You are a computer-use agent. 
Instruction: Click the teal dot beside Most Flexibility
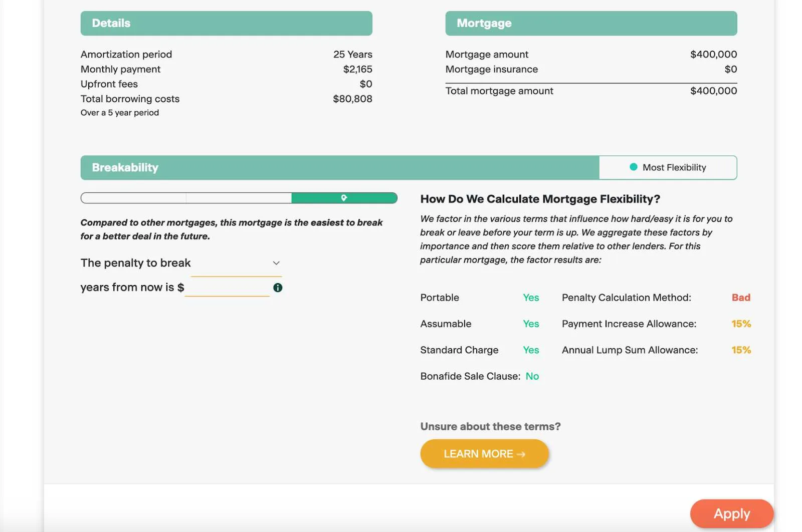point(634,167)
